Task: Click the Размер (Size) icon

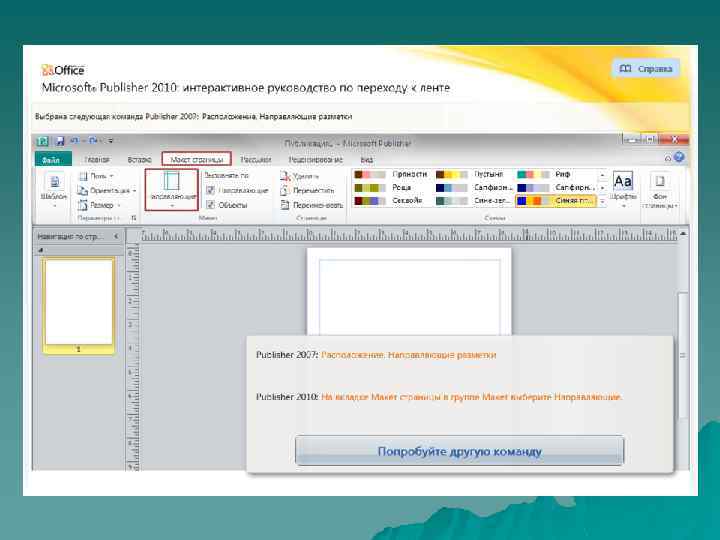Action: point(83,205)
